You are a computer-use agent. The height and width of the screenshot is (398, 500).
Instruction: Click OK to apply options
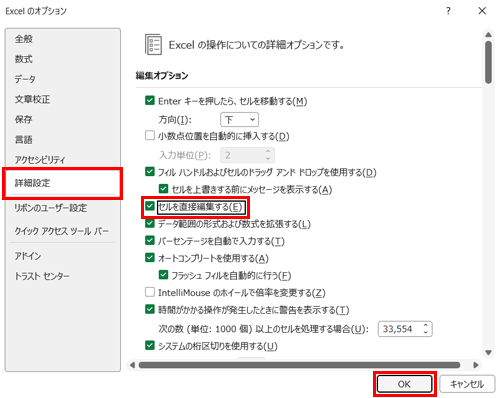[x=404, y=384]
